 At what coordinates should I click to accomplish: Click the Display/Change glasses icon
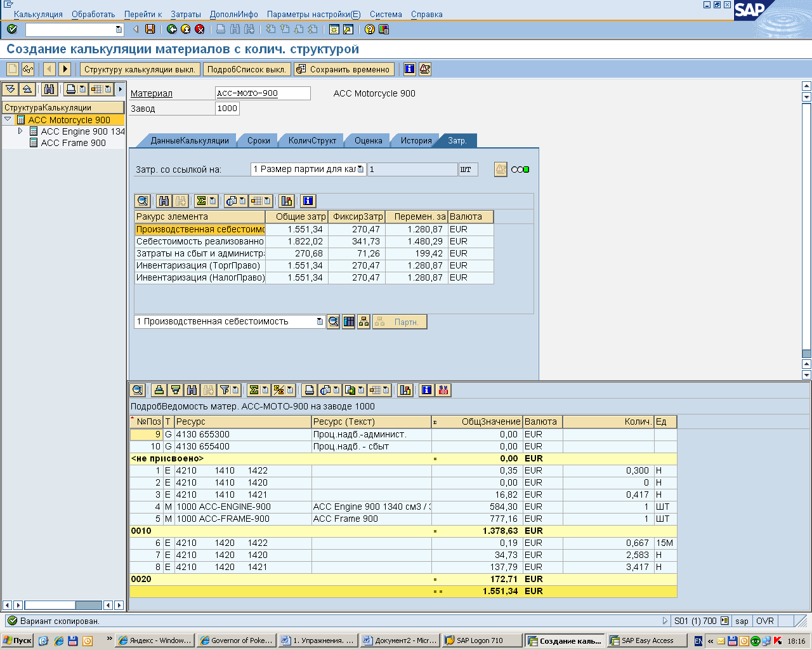[x=28, y=69]
